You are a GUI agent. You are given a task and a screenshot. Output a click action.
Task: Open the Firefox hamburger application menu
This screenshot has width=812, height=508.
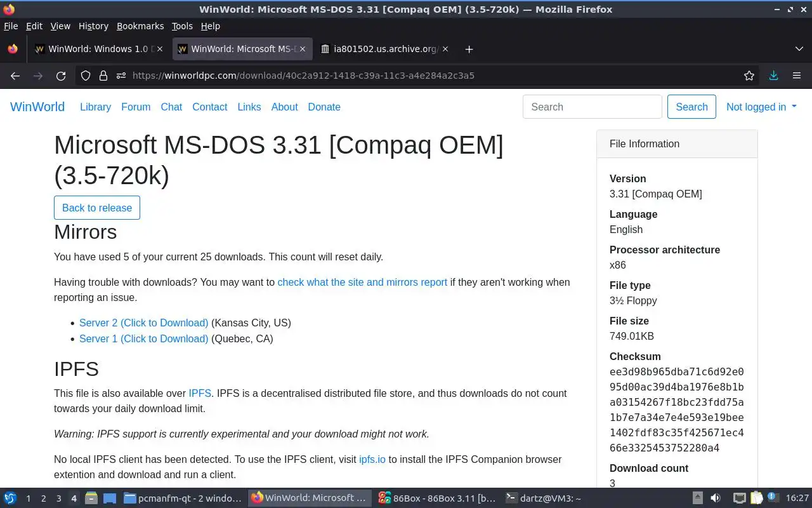point(797,76)
